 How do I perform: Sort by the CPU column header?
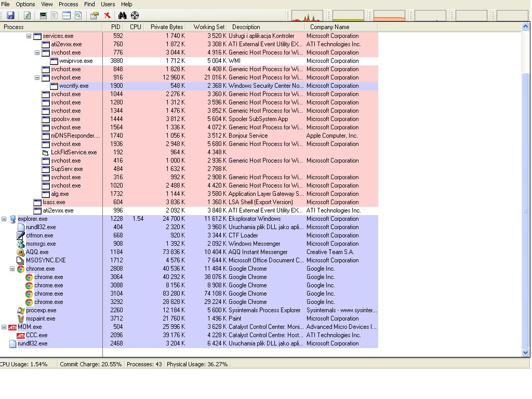(134, 27)
